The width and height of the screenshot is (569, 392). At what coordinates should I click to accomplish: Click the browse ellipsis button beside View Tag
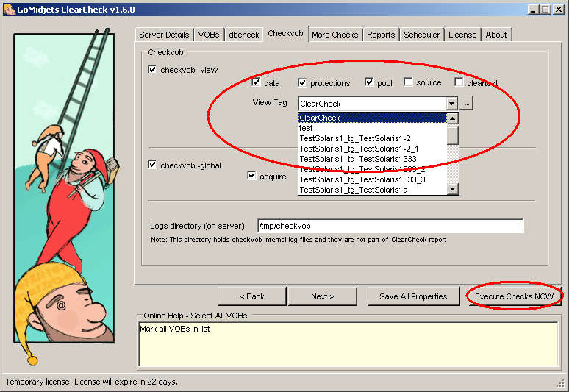click(468, 104)
